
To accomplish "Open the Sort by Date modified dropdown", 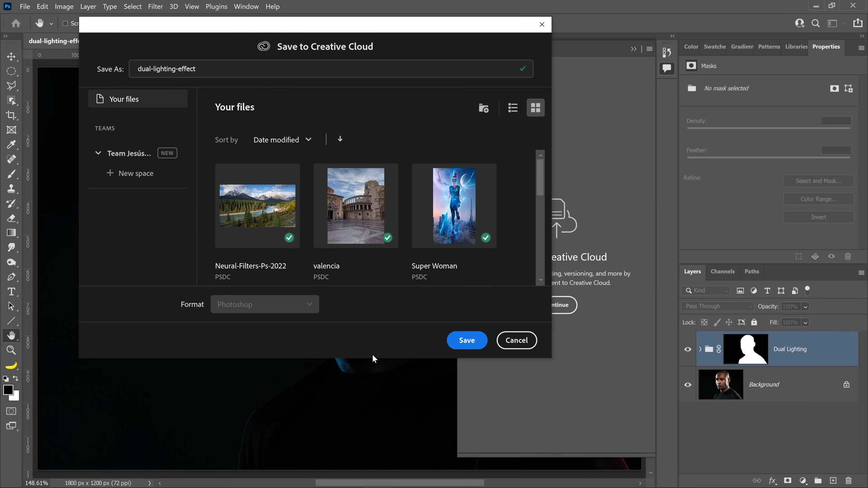I will click(283, 140).
